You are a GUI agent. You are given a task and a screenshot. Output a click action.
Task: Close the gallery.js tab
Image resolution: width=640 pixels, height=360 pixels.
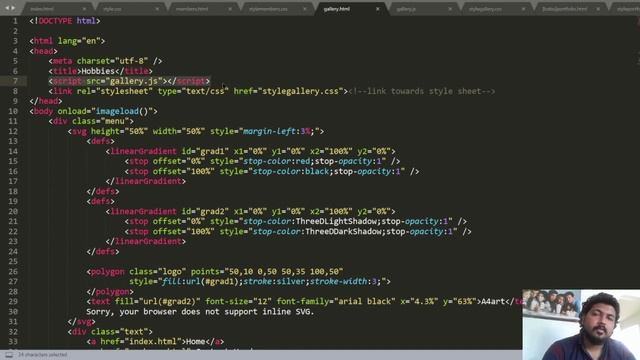coord(450,9)
